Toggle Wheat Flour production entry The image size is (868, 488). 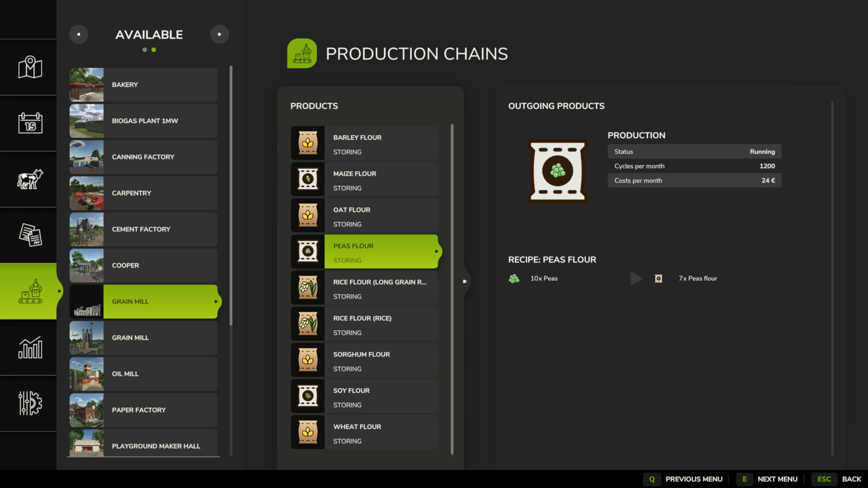380,433
